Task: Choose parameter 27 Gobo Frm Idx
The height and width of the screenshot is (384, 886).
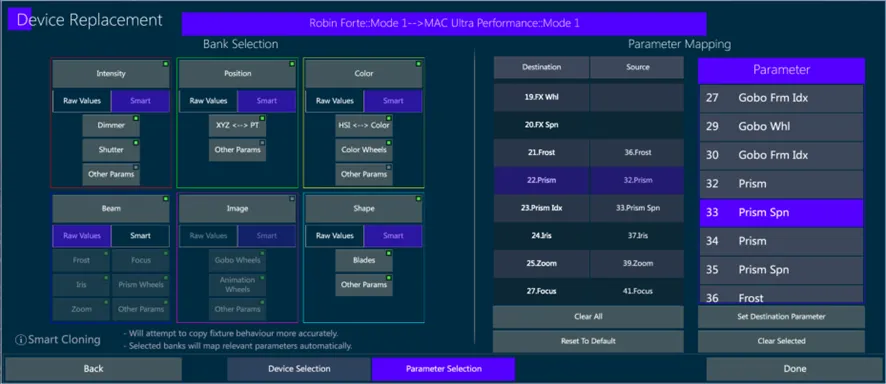Action: point(781,98)
